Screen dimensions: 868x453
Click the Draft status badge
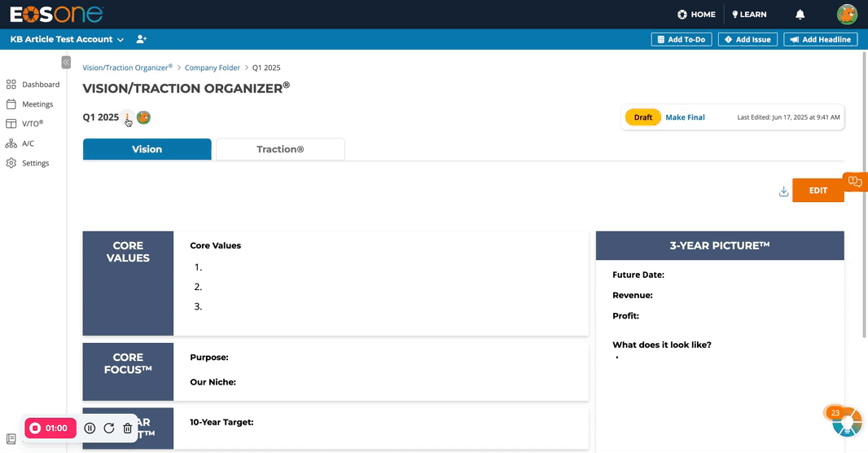[x=642, y=117]
